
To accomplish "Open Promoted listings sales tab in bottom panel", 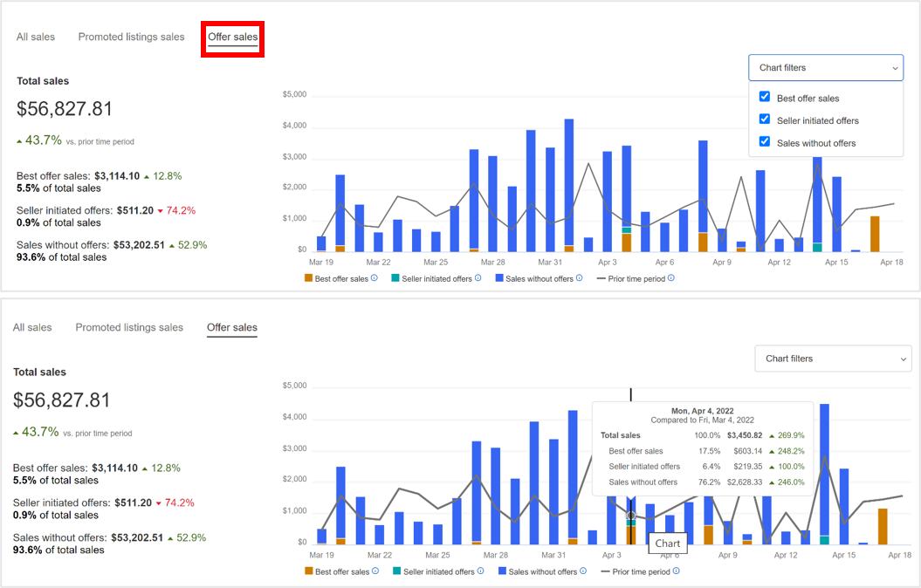I will (129, 327).
